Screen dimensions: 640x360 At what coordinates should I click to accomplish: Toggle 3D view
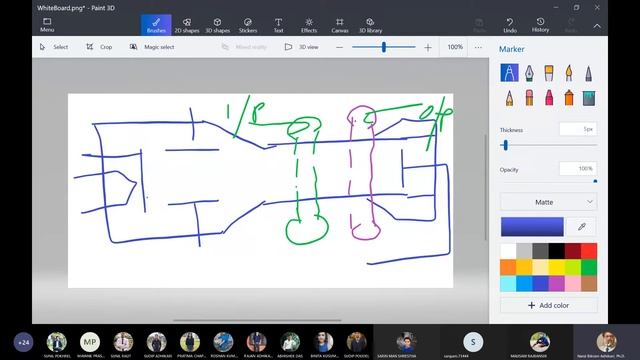pyautogui.click(x=301, y=47)
